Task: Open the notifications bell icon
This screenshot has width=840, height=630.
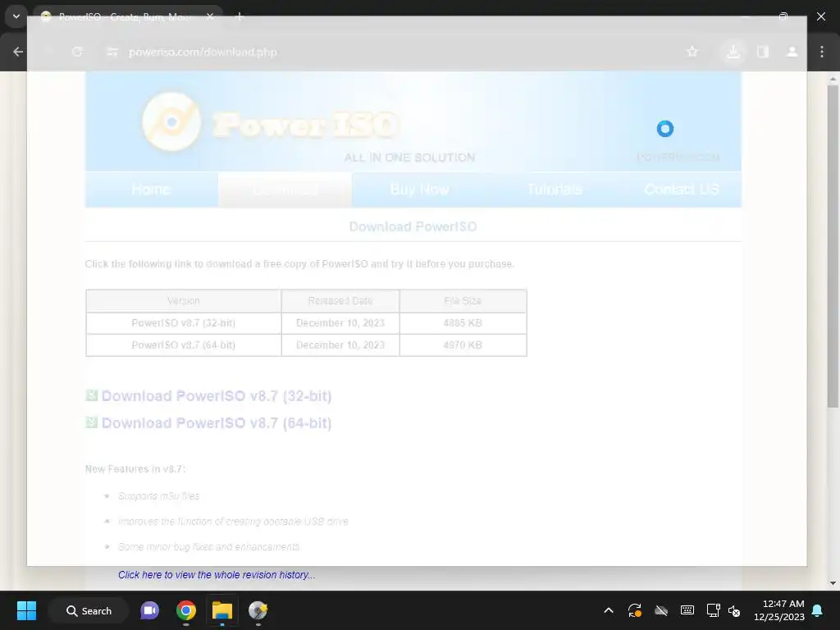Action: [818, 610]
